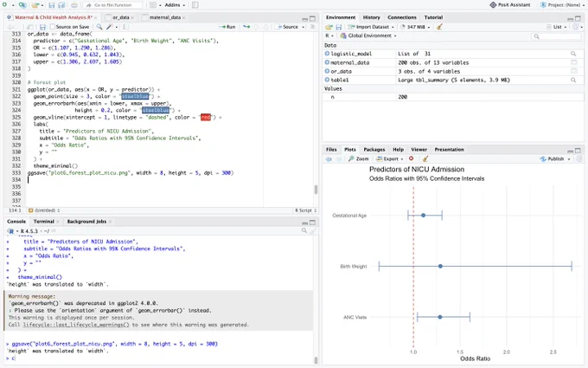Compile report notebook icon in editor
This screenshot has height=368, width=588.
tap(126, 27)
